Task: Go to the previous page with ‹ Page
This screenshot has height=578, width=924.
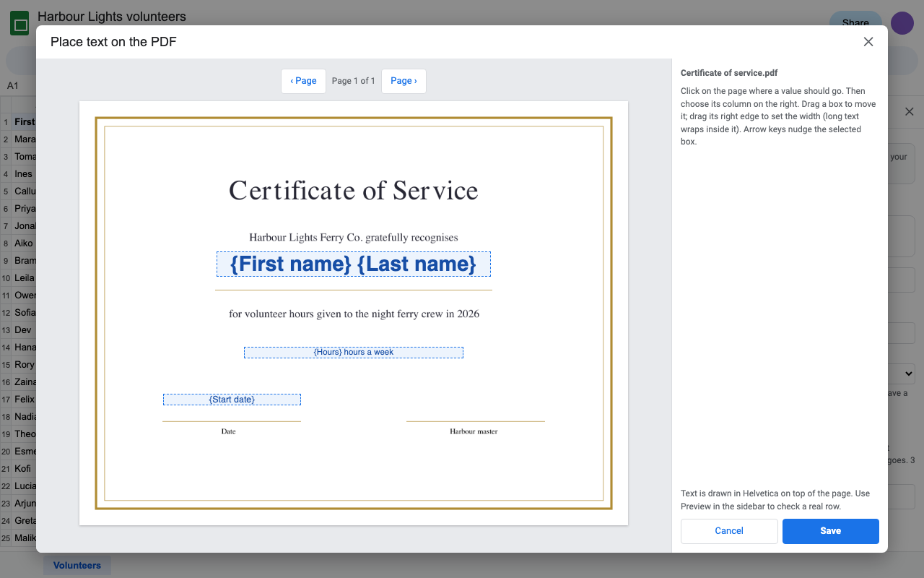Action: coord(303,81)
